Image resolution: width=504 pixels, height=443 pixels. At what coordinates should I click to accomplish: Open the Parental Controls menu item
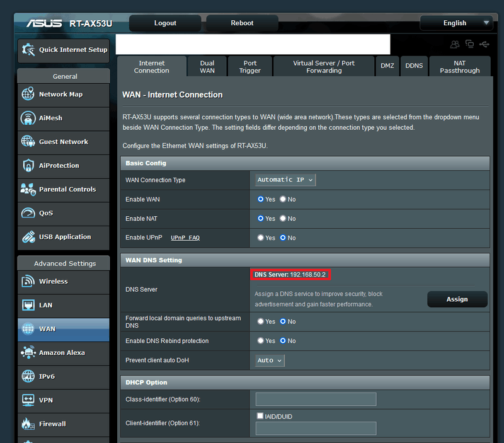pos(64,190)
